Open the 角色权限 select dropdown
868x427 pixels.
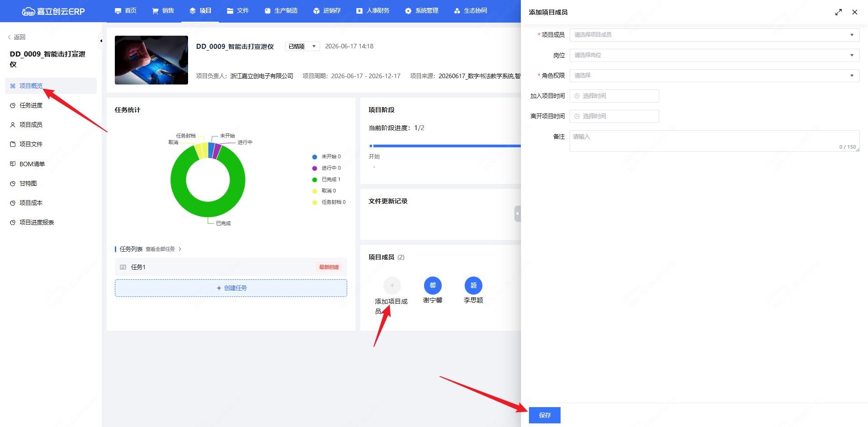tap(714, 75)
